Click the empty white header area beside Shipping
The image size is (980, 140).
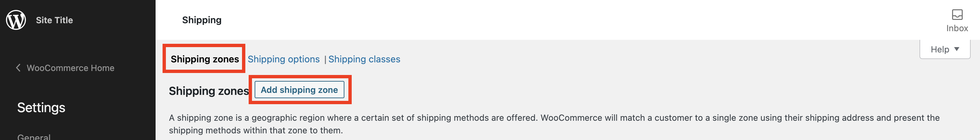pyautogui.click(x=571, y=20)
